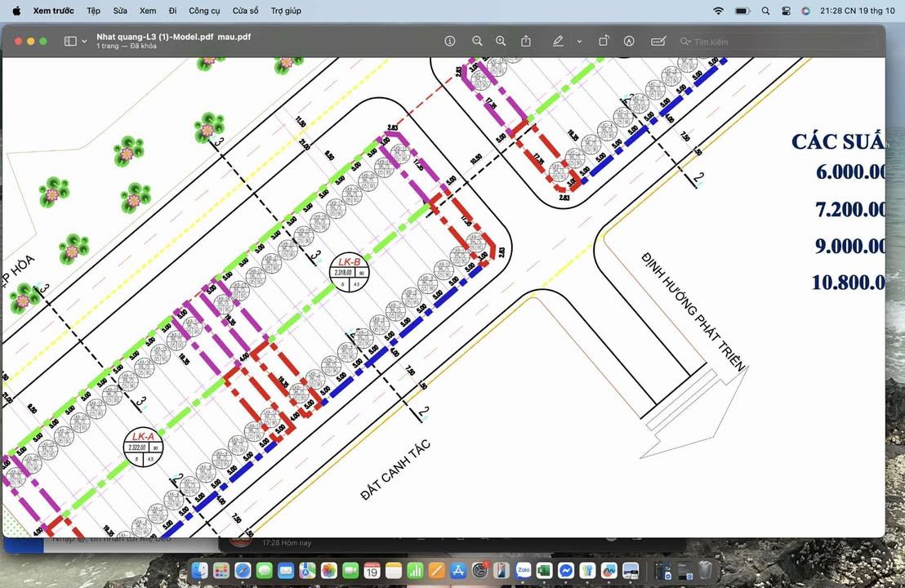Toggle the Preview sidebar view button

pyautogui.click(x=70, y=41)
